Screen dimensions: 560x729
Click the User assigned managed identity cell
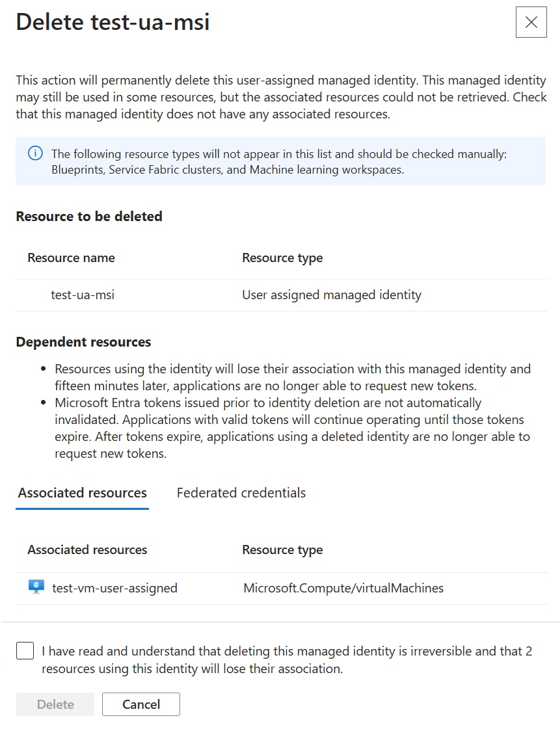click(x=332, y=295)
